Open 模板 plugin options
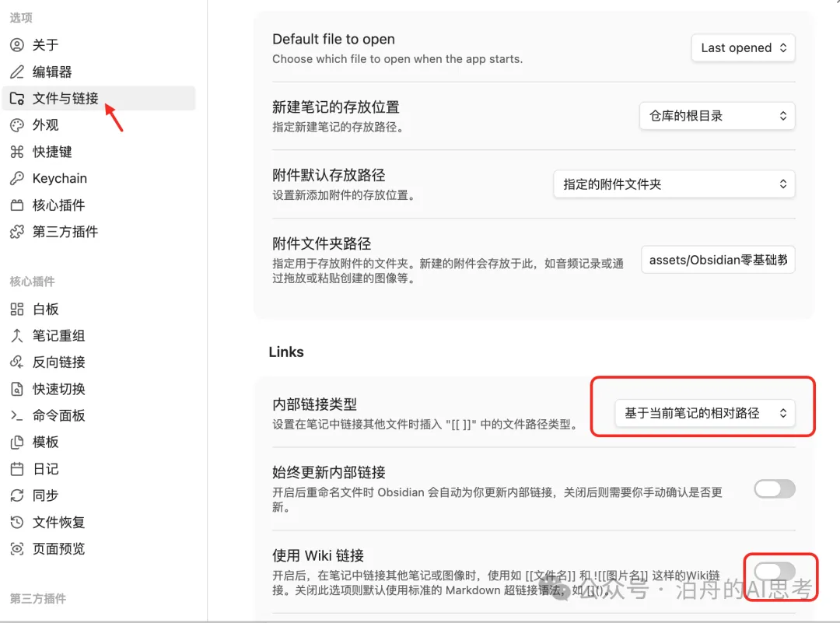This screenshot has width=840, height=623. [x=99, y=443]
